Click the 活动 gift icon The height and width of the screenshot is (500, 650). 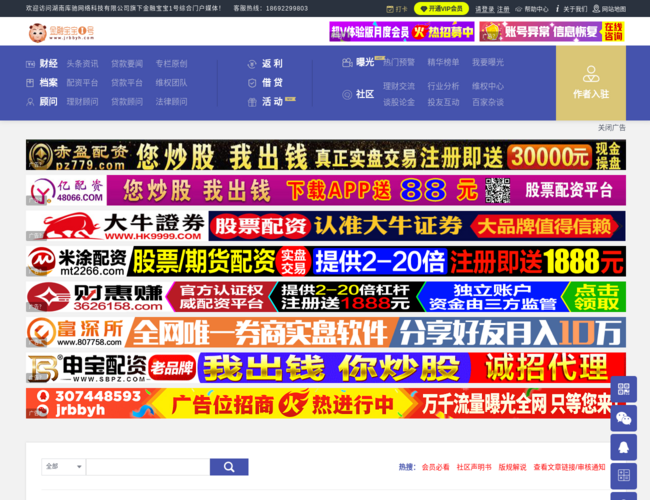click(252, 102)
